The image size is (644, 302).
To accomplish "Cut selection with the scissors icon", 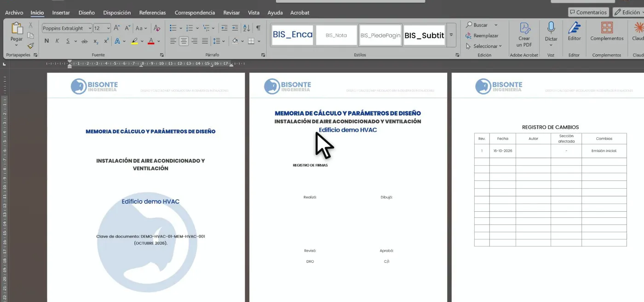I will (31, 25).
